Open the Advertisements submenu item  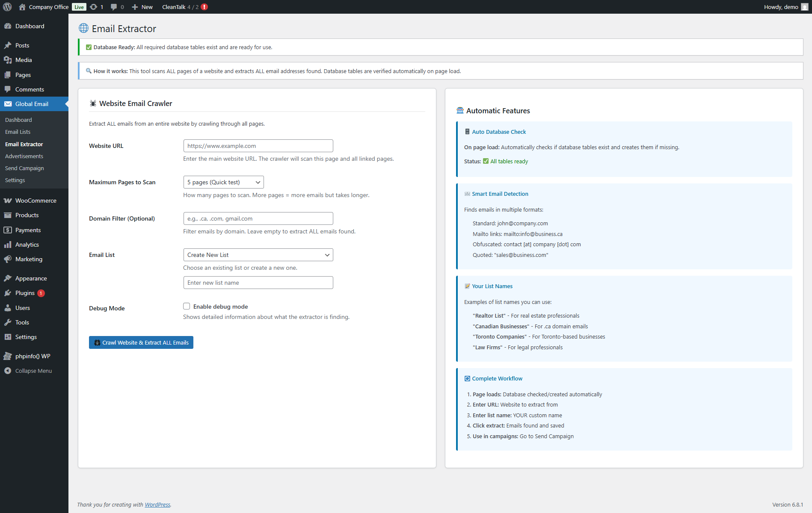coord(24,156)
